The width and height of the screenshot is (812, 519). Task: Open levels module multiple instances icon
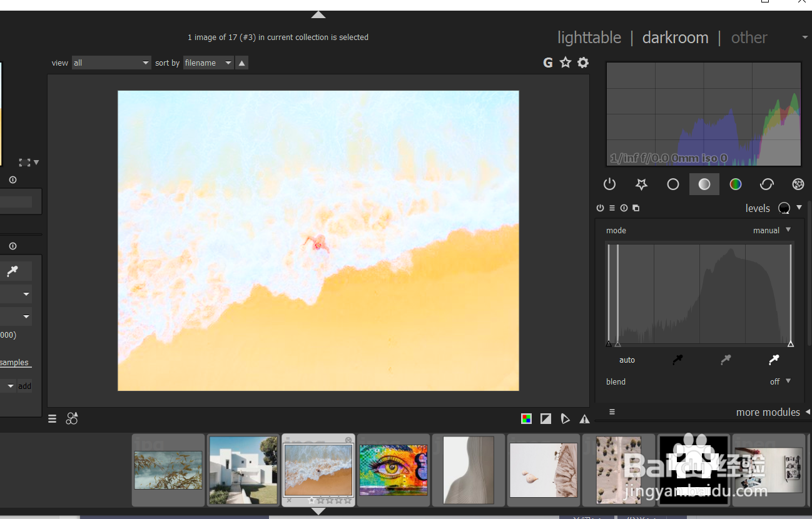point(636,208)
